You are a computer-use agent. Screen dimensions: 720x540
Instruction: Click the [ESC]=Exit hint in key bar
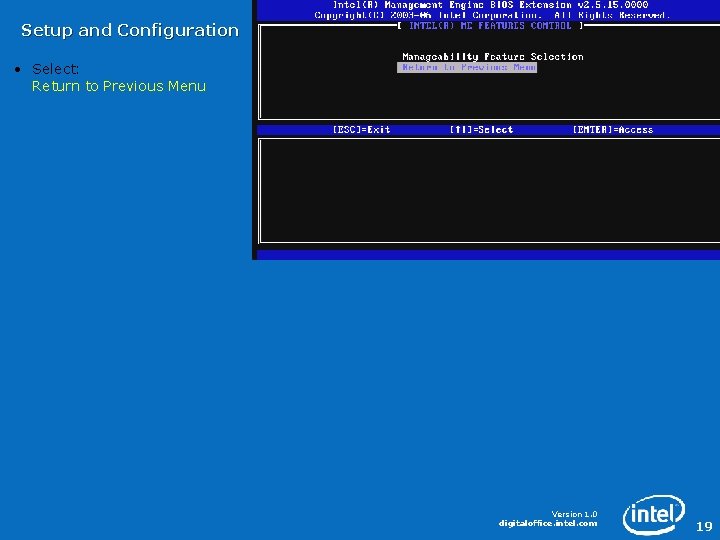click(361, 129)
